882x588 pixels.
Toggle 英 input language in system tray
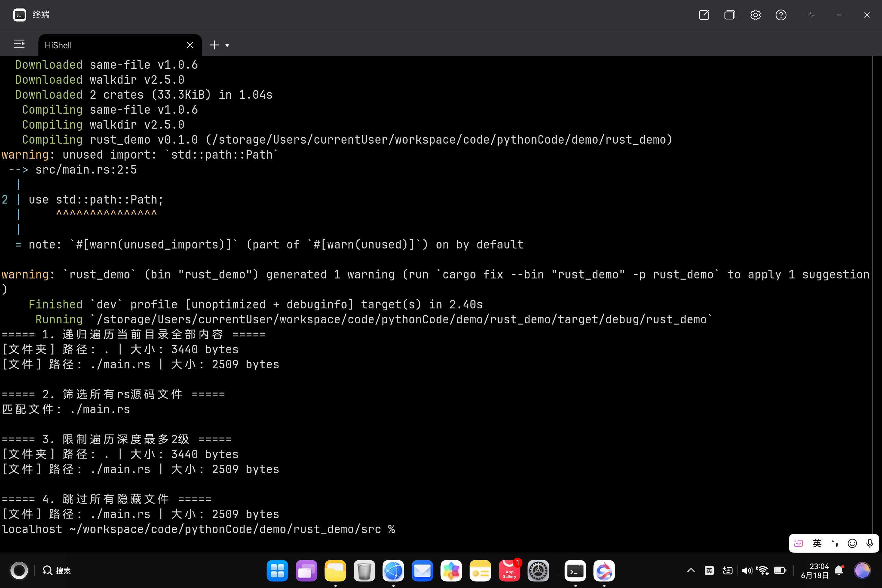(x=709, y=571)
